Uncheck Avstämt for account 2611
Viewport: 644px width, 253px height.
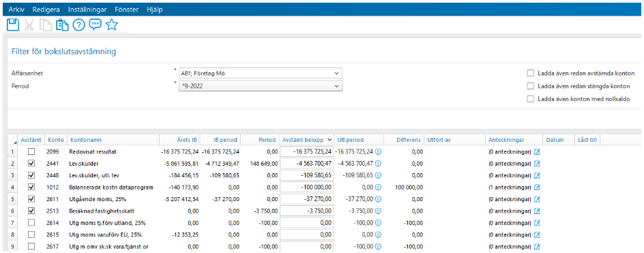click(31, 199)
